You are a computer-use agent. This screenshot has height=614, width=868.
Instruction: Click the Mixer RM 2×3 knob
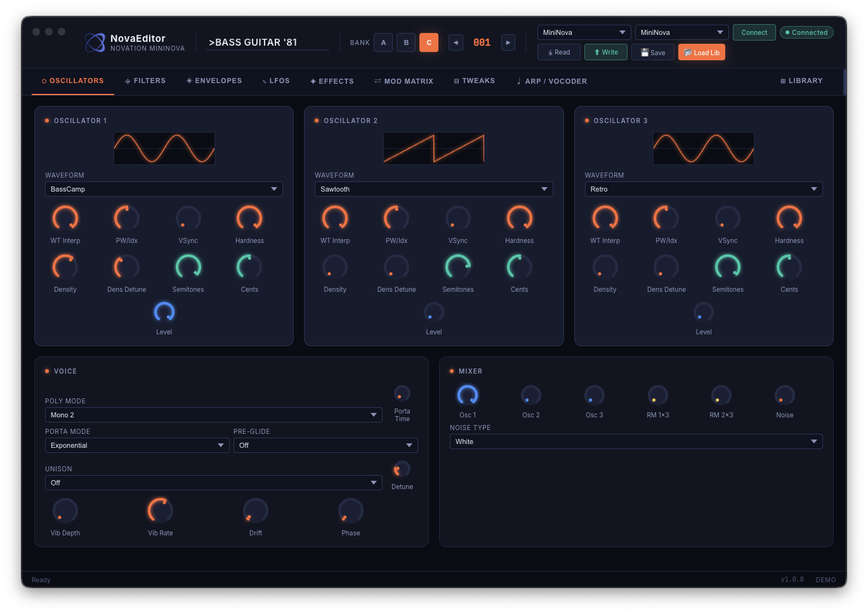721,395
